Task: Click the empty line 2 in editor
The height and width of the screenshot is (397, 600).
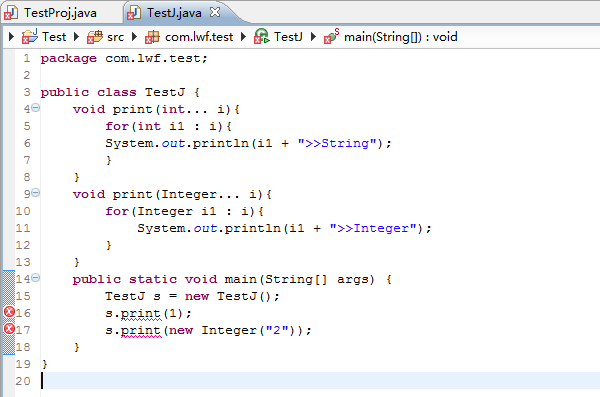Action: (320, 75)
